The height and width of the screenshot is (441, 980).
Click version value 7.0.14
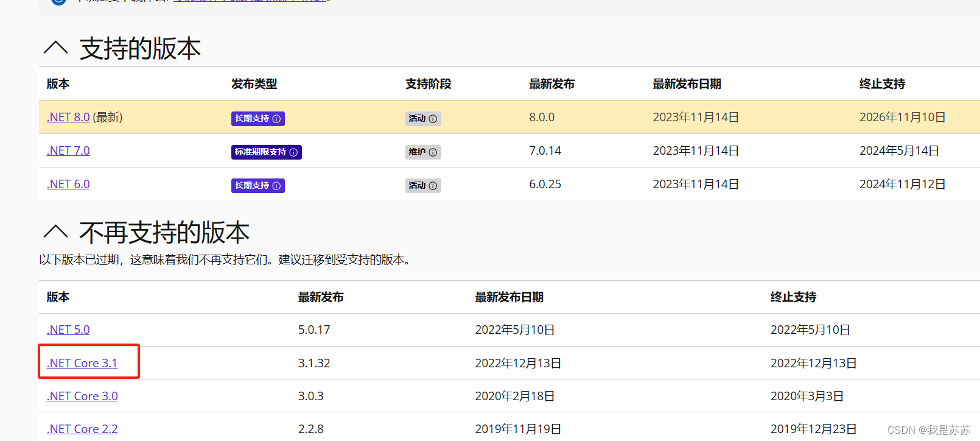[x=545, y=150]
